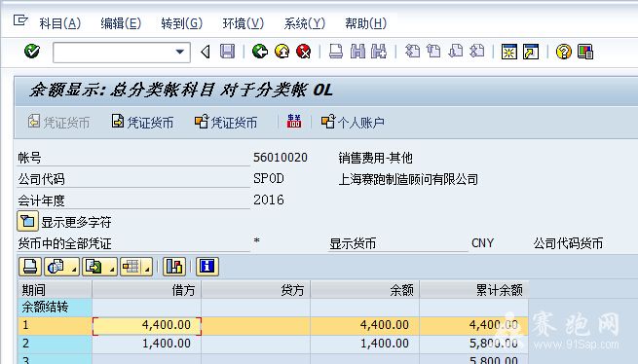Click the blue Information icon in grid toolbar
This screenshot has width=638, height=364.
[207, 267]
